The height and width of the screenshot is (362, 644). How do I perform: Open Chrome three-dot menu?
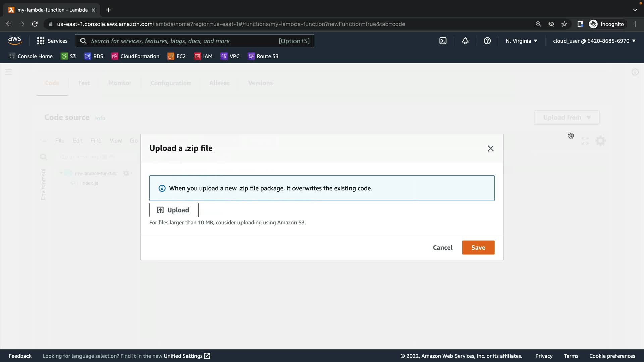pyautogui.click(x=635, y=24)
